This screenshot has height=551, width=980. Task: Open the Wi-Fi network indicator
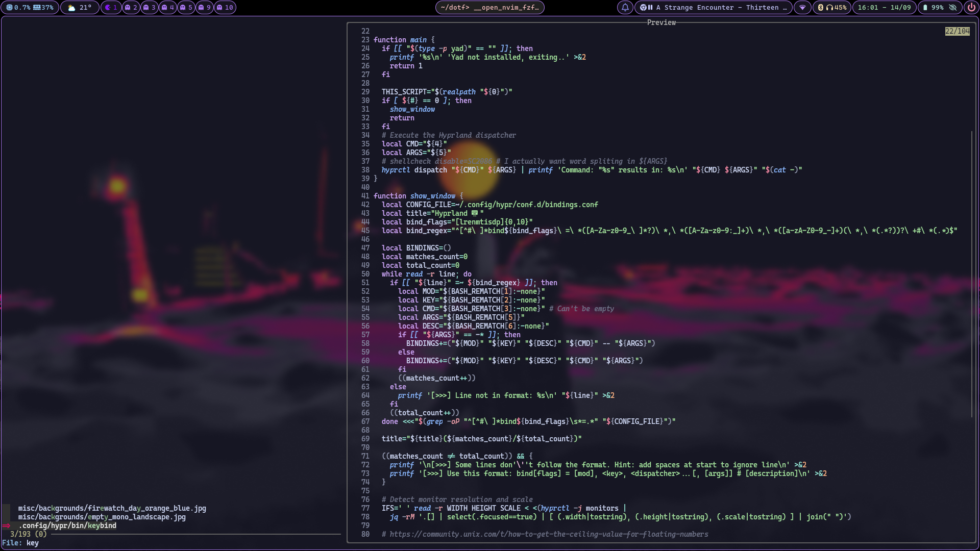(x=802, y=8)
